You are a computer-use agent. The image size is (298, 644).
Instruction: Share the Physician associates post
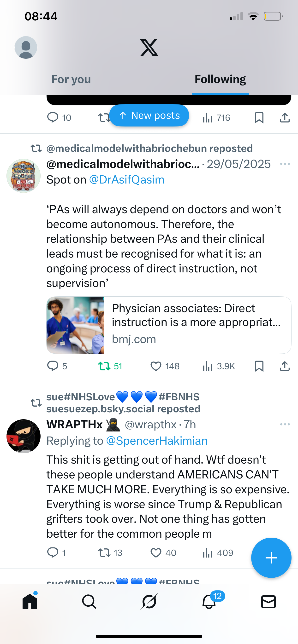[x=285, y=366]
